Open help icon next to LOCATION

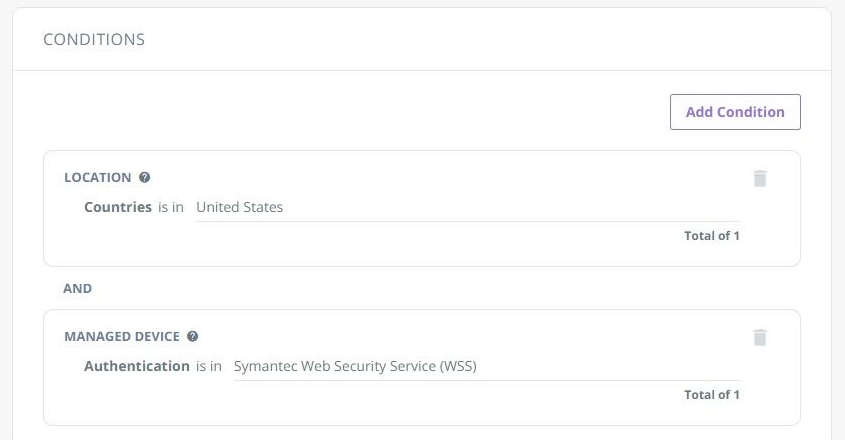145,178
